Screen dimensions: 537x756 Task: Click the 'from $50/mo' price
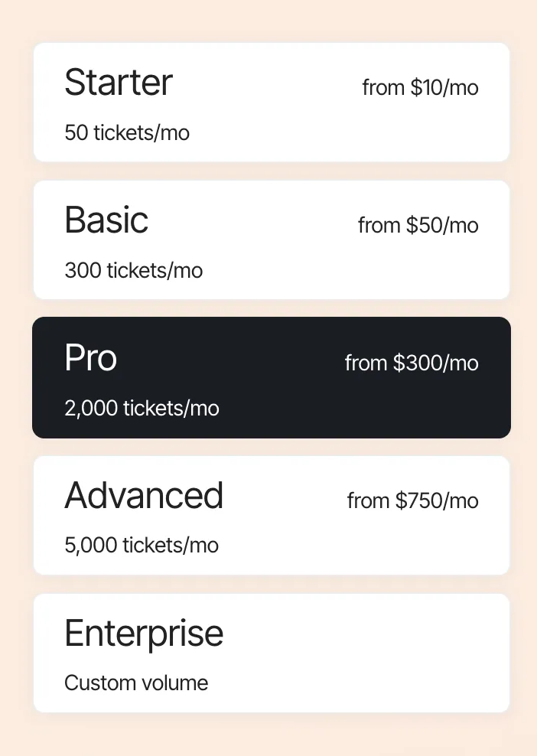[x=418, y=226]
